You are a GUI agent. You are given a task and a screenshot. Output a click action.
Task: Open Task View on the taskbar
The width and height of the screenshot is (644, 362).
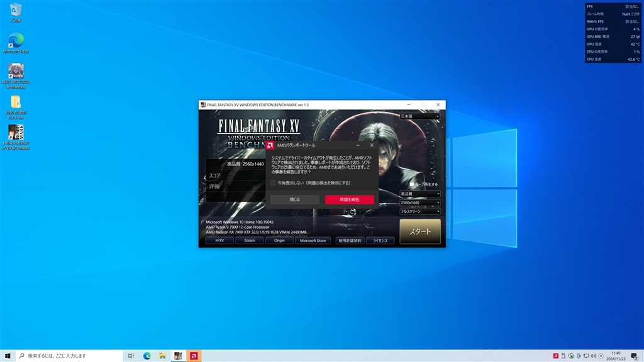(131, 356)
